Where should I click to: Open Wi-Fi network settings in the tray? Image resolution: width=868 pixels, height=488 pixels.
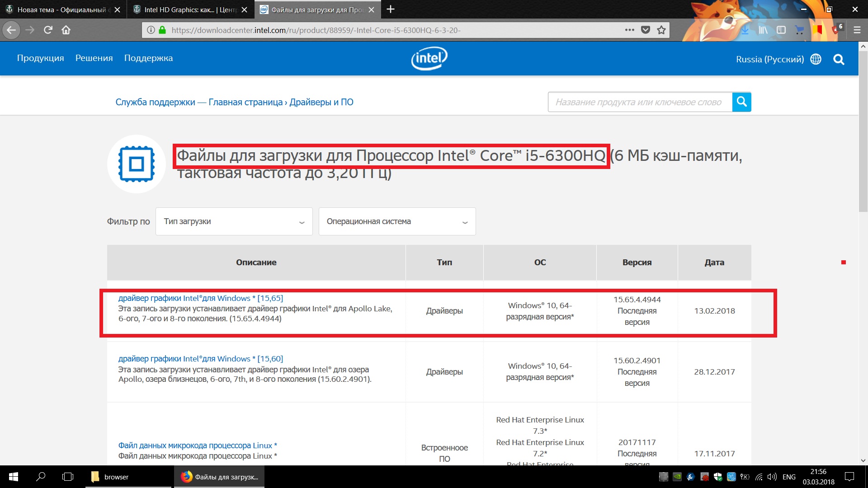[759, 477]
